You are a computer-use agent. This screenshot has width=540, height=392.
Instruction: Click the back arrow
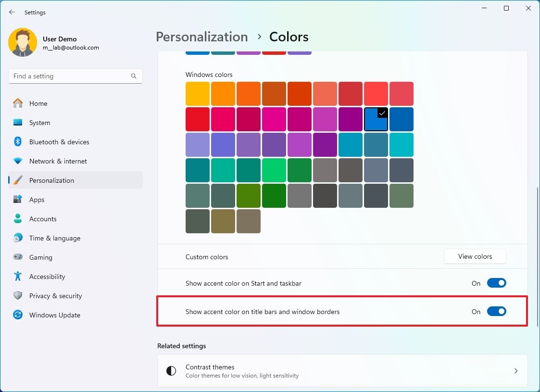[x=12, y=12]
